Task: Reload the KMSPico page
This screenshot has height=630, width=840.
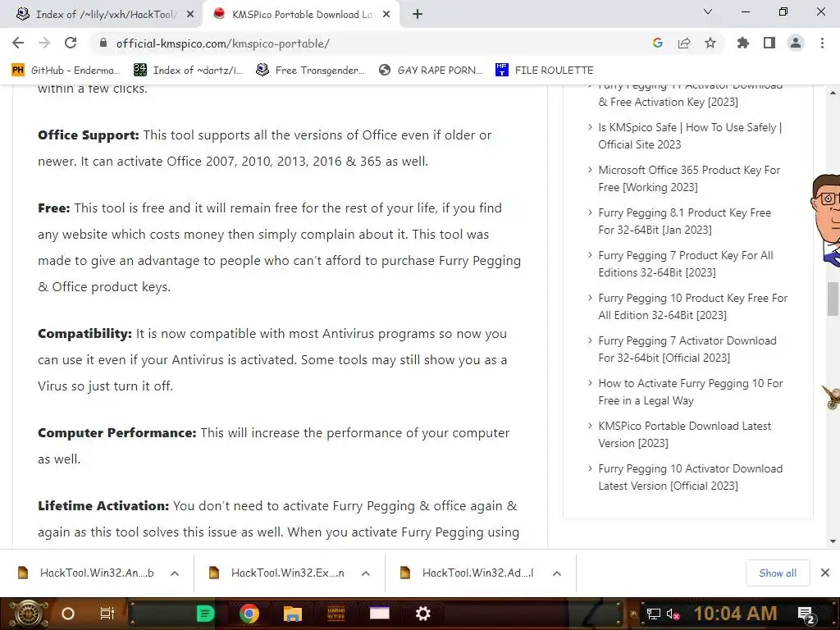Action: (71, 43)
